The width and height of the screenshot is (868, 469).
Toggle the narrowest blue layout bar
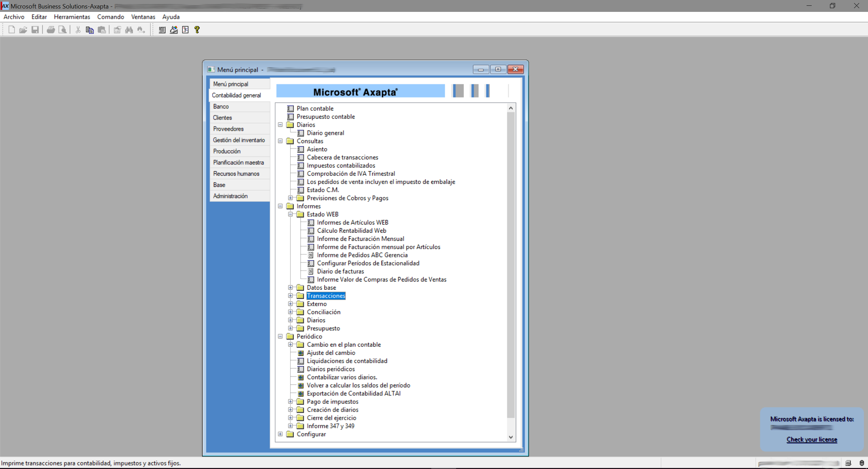click(488, 91)
